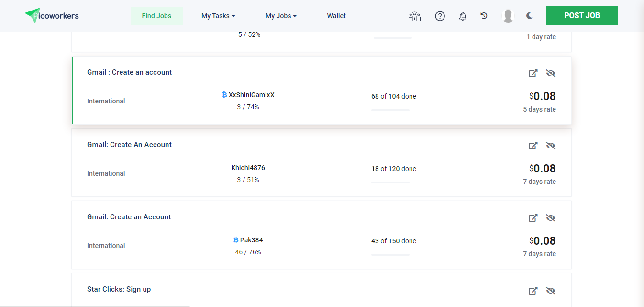Image resolution: width=644 pixels, height=307 pixels.
Task: Click '7 days rate' in Pak384 row
Action: pyautogui.click(x=540, y=254)
